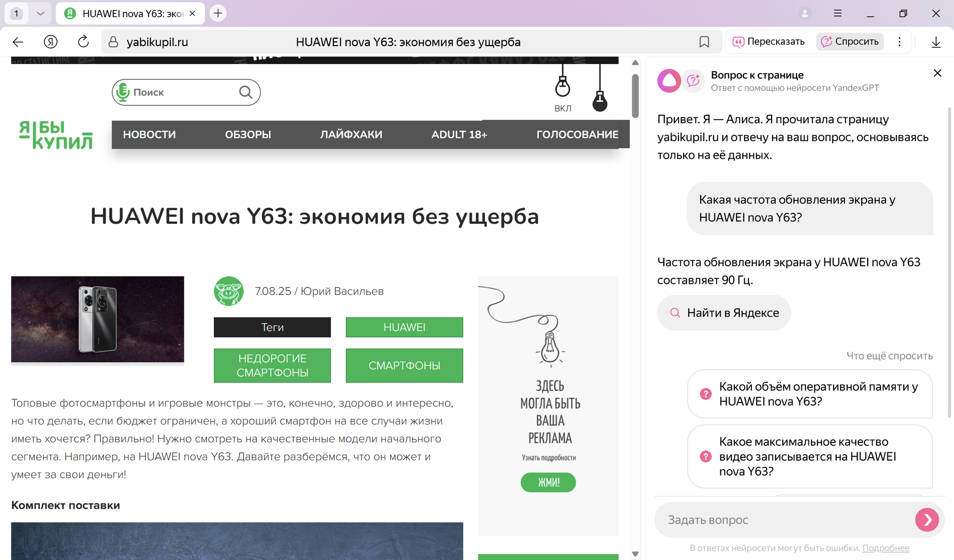The width and height of the screenshot is (954, 560).
Task: Open the ЛАЙФХАКИ menu section
Action: pyautogui.click(x=351, y=135)
